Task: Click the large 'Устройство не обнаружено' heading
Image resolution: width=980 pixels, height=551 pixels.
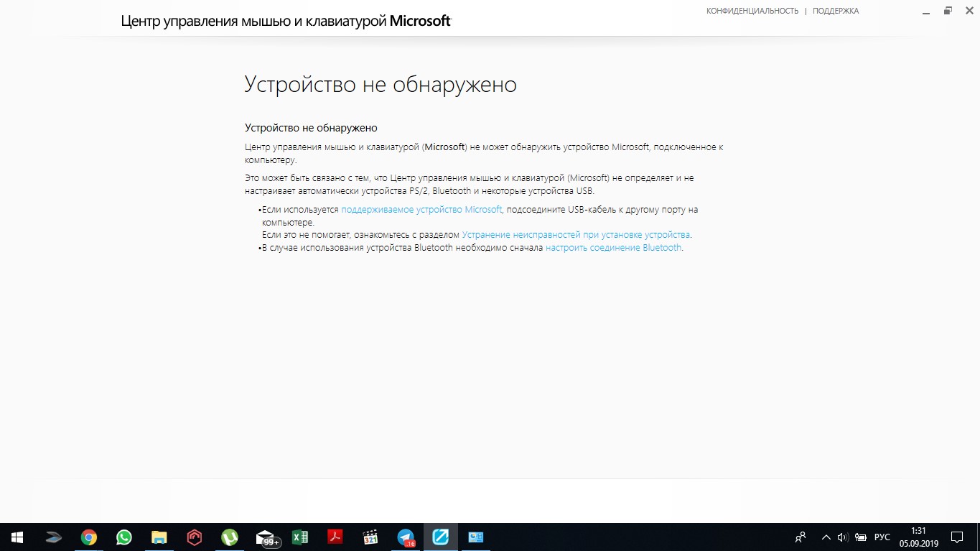Action: (x=381, y=85)
